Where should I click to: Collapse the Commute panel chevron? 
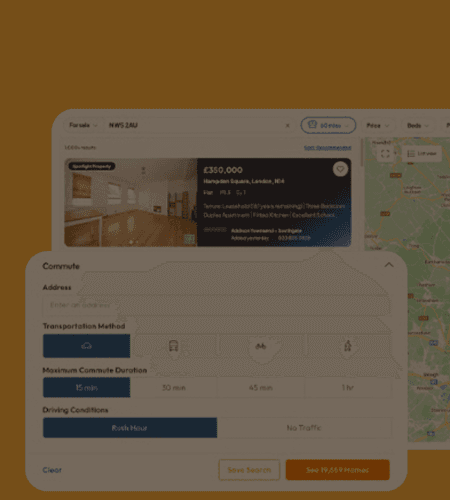[389, 265]
